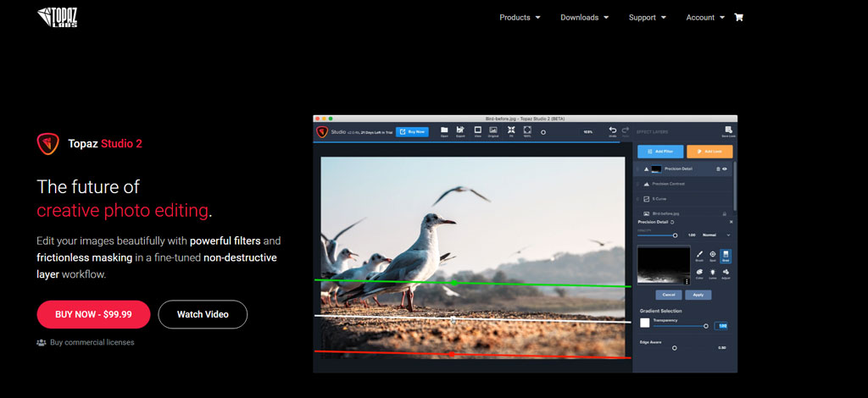Image resolution: width=868 pixels, height=398 pixels.
Task: Click the blue Buy Now button in app
Action: click(x=412, y=131)
